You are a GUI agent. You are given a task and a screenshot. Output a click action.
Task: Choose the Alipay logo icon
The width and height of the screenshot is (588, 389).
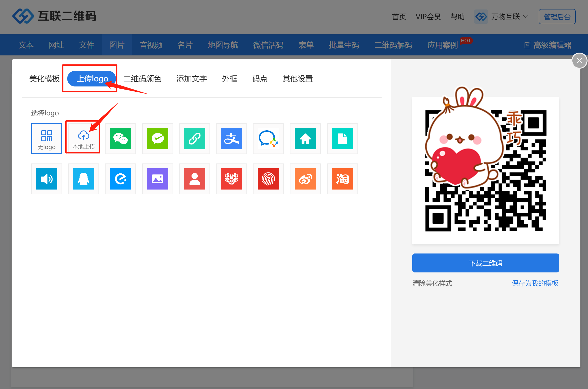click(x=231, y=139)
